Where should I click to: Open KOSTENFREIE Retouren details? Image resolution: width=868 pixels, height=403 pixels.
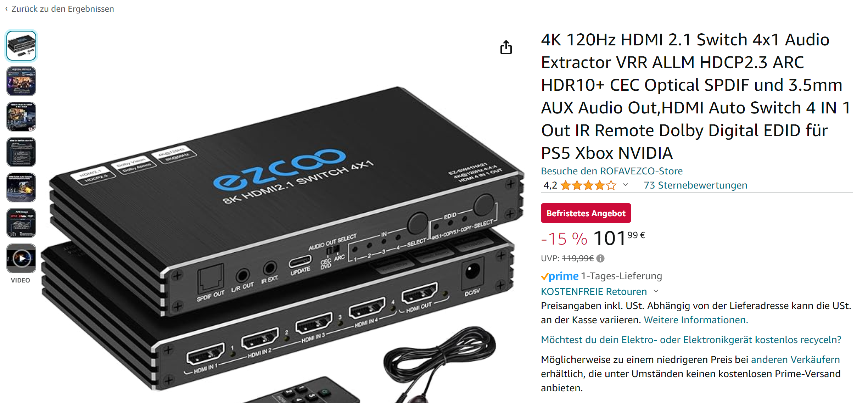click(x=594, y=291)
